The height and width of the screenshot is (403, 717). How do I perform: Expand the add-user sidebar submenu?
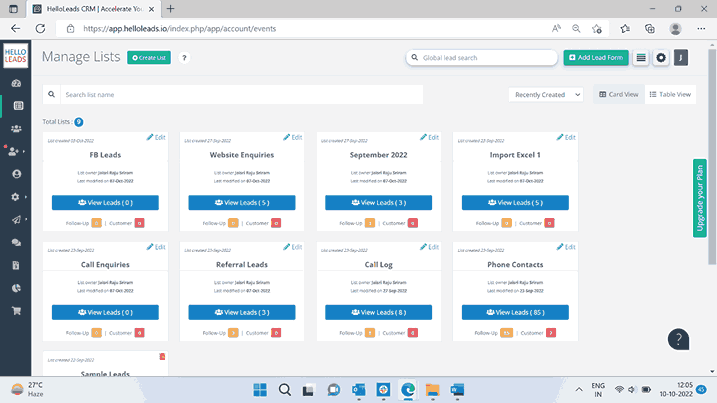click(x=17, y=151)
